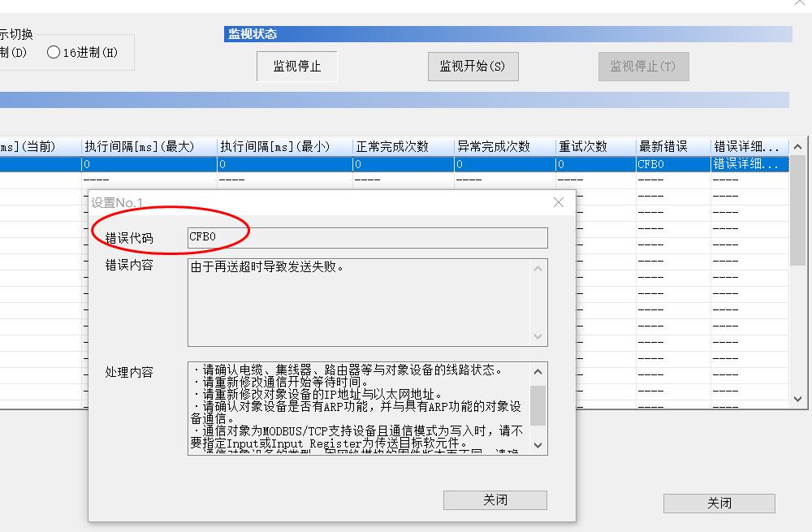Screen dimensions: 812x532
Task: Click 错误详细... cell in selected row
Action: [747, 164]
